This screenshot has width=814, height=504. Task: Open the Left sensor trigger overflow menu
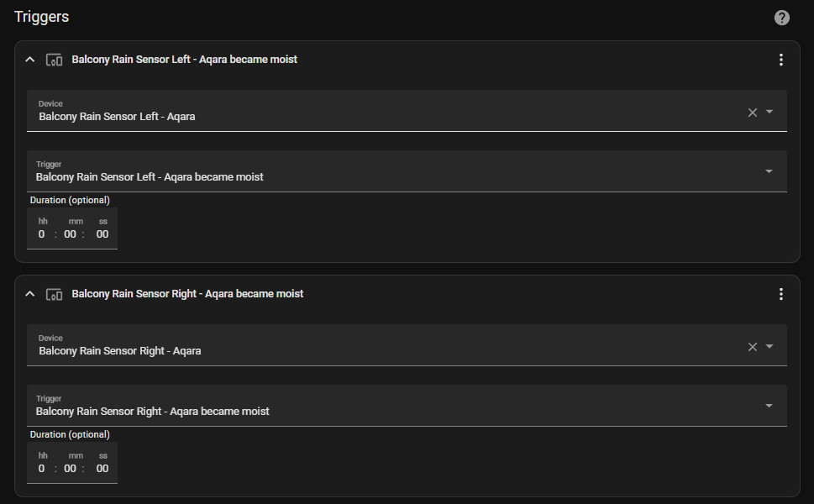(780, 60)
